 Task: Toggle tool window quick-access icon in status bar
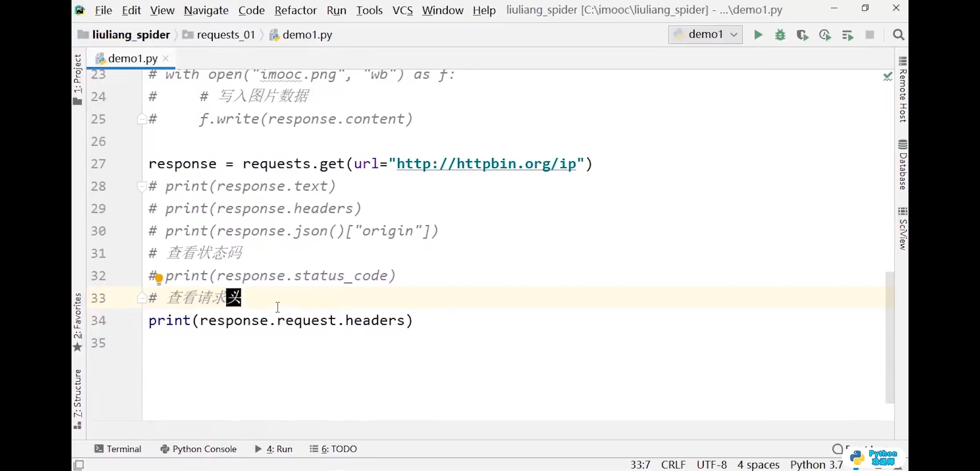79,465
